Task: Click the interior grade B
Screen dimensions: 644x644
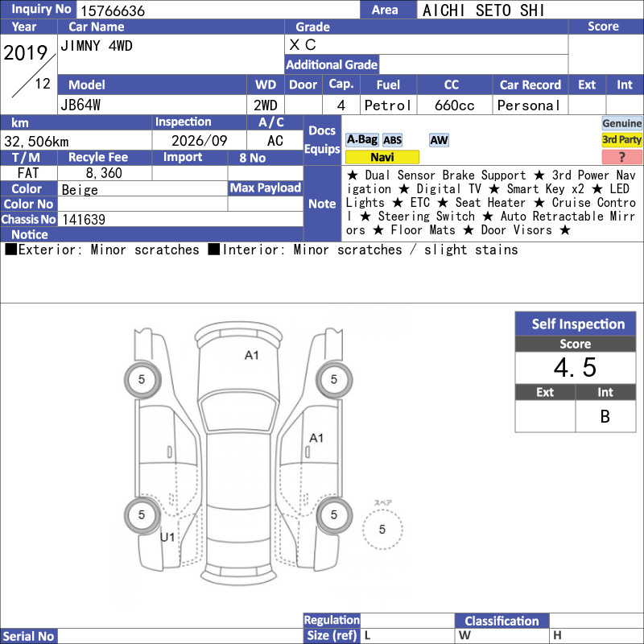Action: click(x=605, y=416)
